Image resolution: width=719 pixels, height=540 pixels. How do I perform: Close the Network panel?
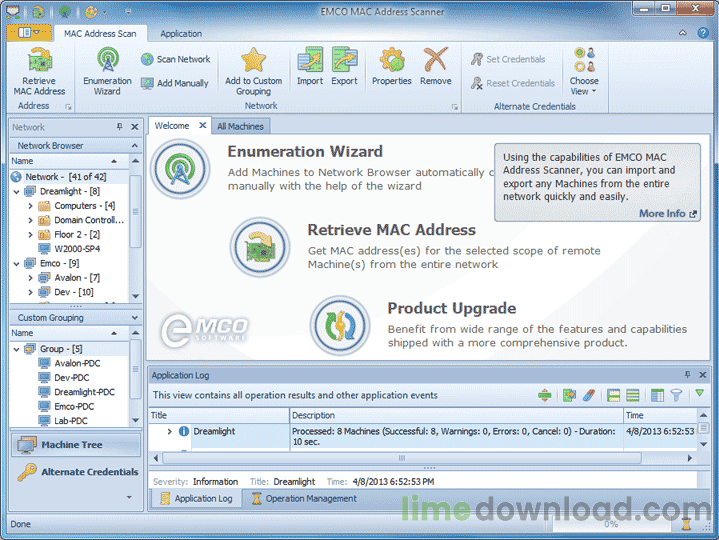pyautogui.click(x=135, y=127)
